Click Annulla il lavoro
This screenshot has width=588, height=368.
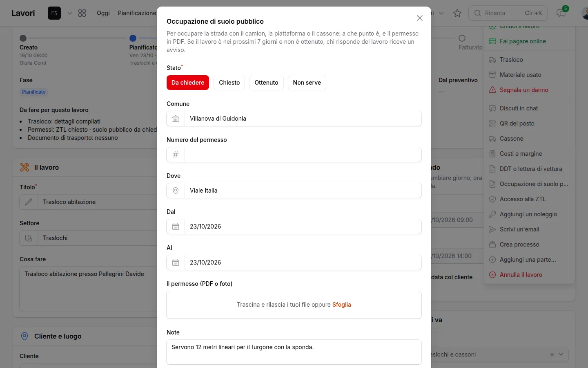[x=529, y=275]
